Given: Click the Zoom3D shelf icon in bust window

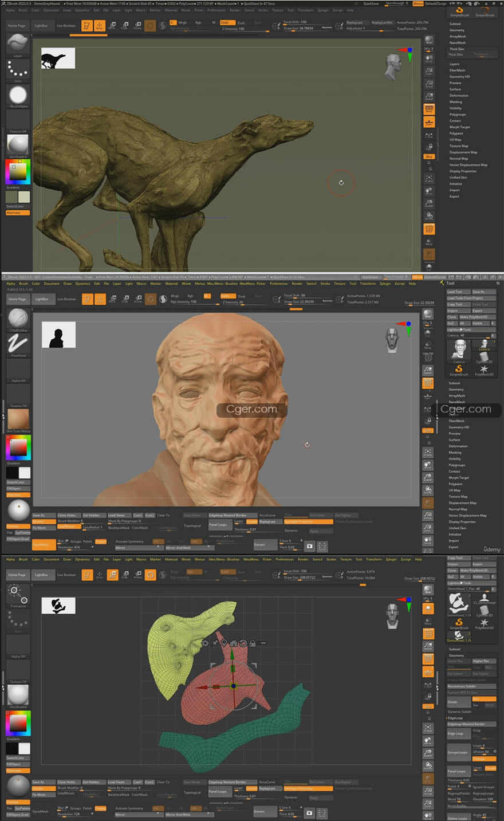Looking at the screenshot, I should (428, 478).
